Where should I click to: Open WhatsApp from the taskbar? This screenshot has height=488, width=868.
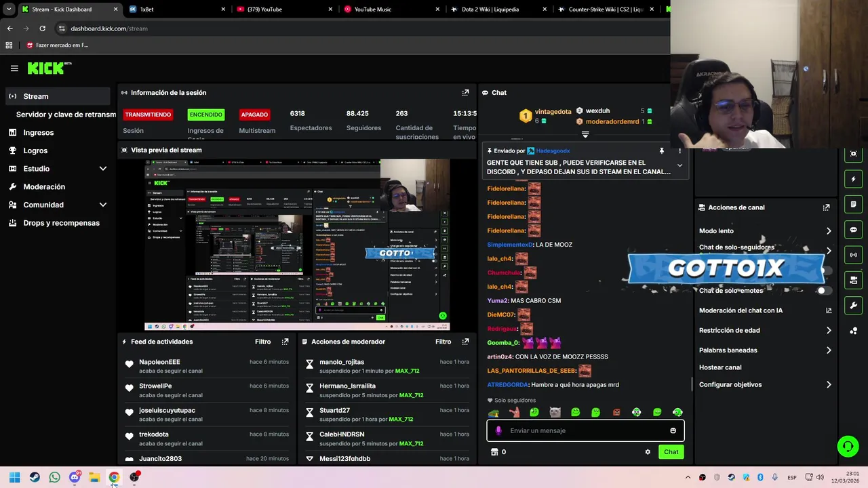coord(54,477)
